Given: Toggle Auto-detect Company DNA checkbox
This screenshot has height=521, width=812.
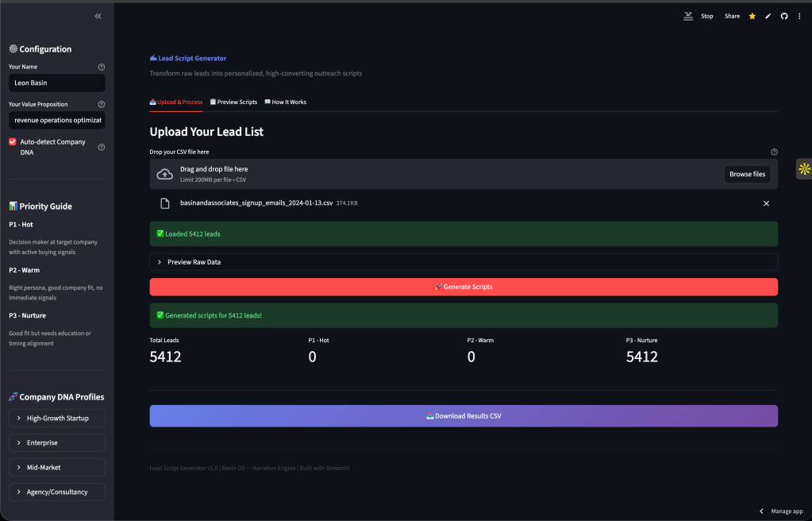Looking at the screenshot, I should [x=13, y=142].
